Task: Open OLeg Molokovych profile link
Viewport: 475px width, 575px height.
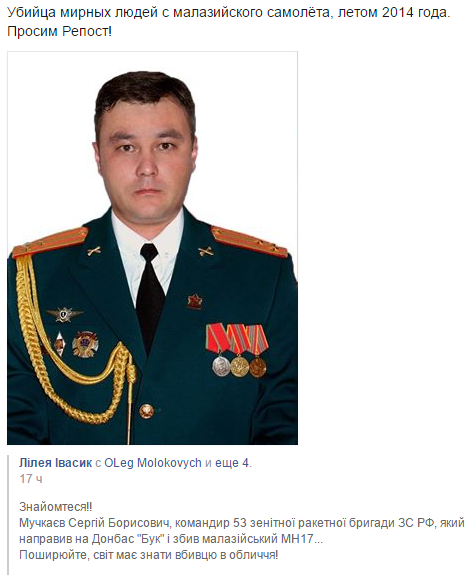Action: click(x=153, y=463)
